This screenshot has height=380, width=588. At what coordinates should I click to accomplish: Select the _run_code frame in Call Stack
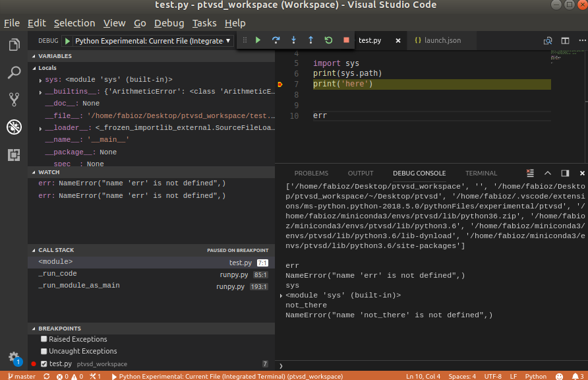click(58, 273)
